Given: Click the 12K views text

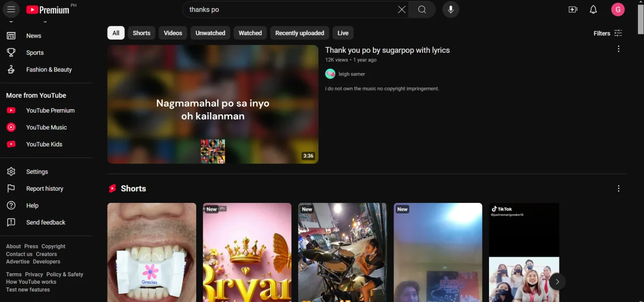Looking at the screenshot, I should pos(337,60).
